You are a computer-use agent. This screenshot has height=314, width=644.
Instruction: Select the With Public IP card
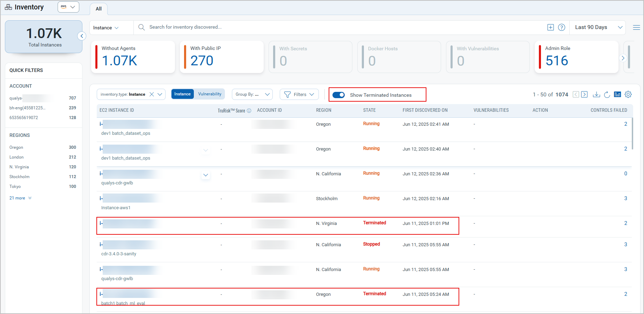[222, 57]
